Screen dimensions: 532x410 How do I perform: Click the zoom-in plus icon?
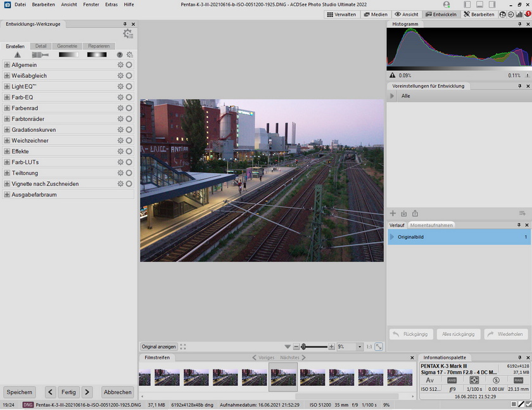(x=331, y=347)
